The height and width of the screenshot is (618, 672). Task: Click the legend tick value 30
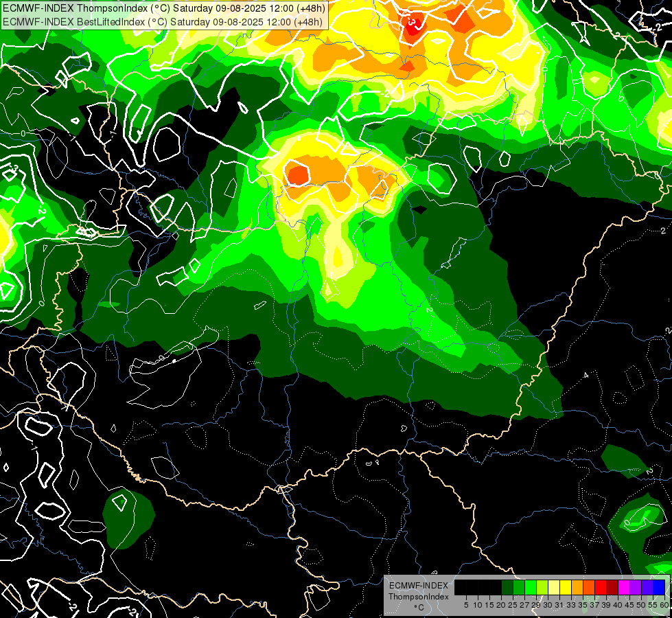[548, 605]
